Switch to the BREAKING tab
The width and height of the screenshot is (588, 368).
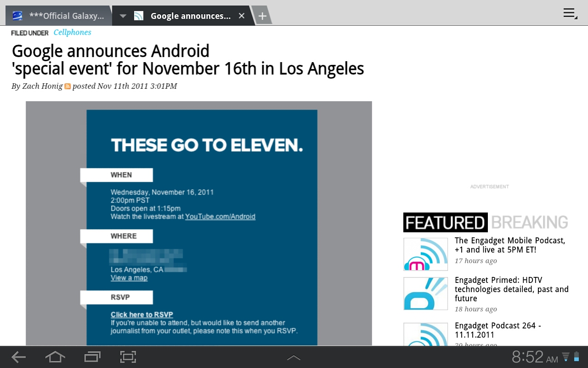pyautogui.click(x=530, y=223)
